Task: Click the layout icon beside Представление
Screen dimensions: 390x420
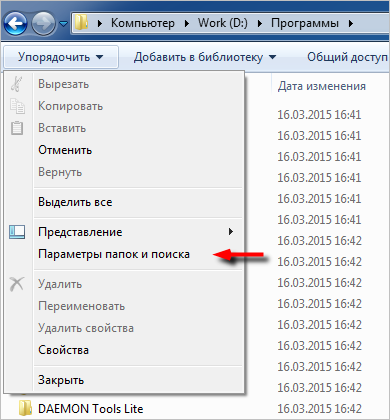Action: tap(17, 232)
